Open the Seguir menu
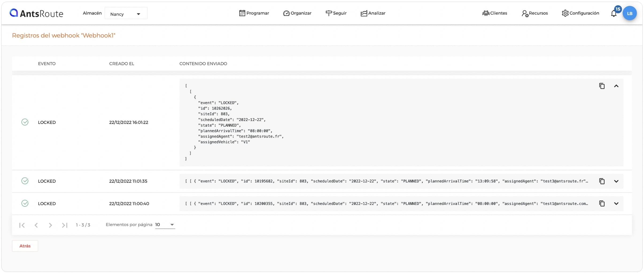The image size is (644, 273). pos(336,13)
